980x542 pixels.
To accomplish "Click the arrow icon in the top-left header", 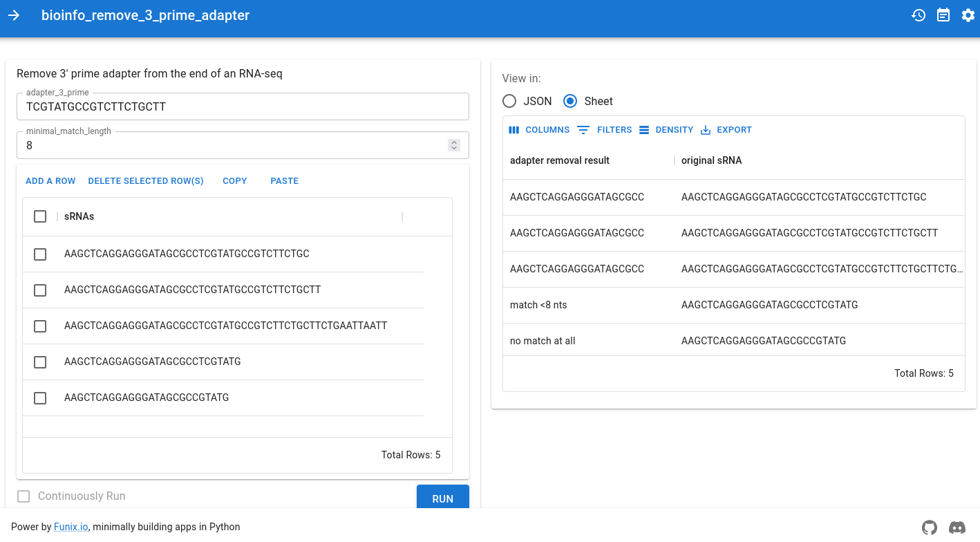I will [14, 15].
